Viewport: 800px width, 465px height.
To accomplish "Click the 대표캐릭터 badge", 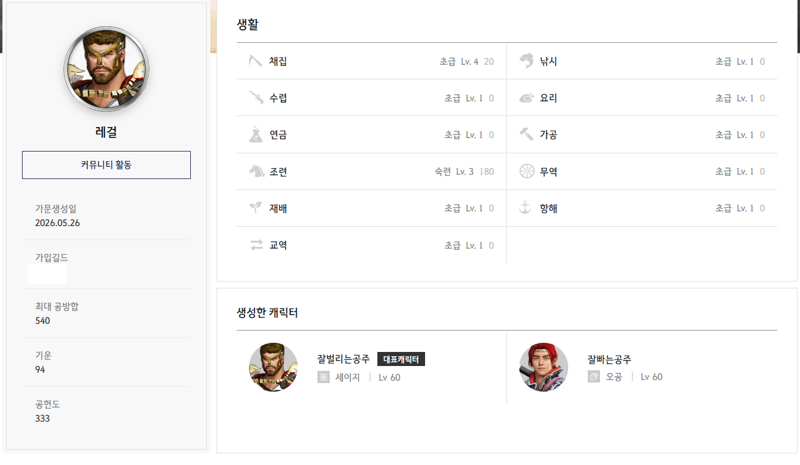I will pyautogui.click(x=401, y=359).
